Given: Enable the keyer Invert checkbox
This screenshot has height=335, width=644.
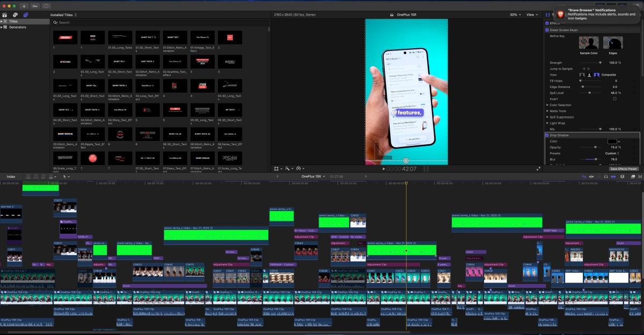Looking at the screenshot, I should pyautogui.click(x=614, y=99).
